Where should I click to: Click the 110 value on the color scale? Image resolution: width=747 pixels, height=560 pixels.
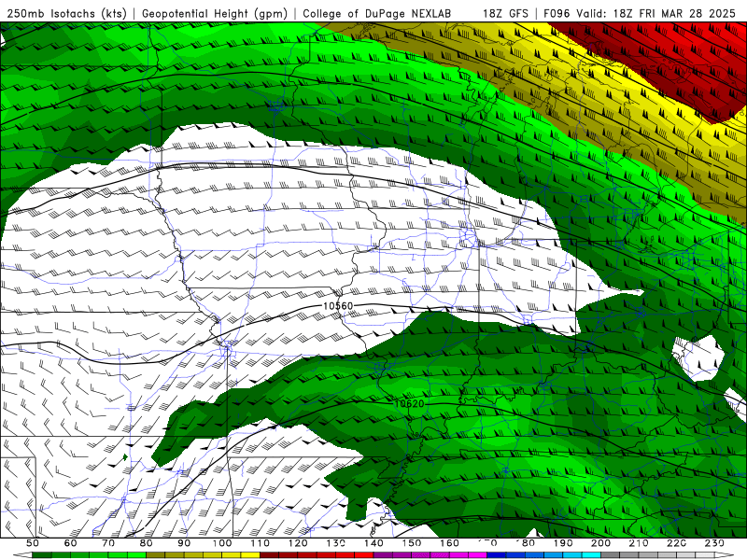(260, 543)
